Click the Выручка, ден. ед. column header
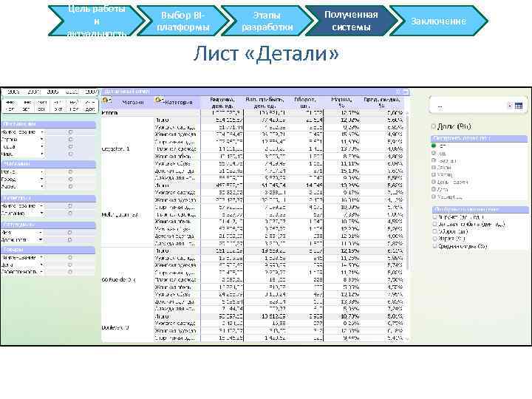The height and width of the screenshot is (399, 532). (222, 103)
